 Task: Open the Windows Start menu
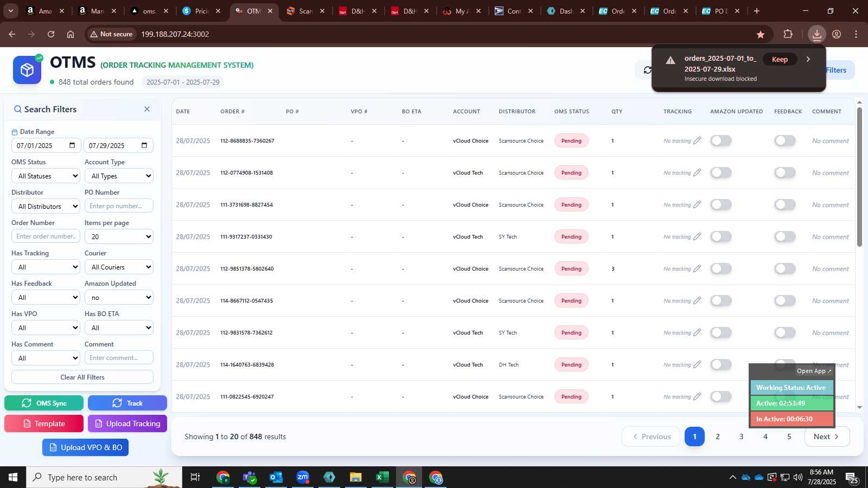pos(13,477)
